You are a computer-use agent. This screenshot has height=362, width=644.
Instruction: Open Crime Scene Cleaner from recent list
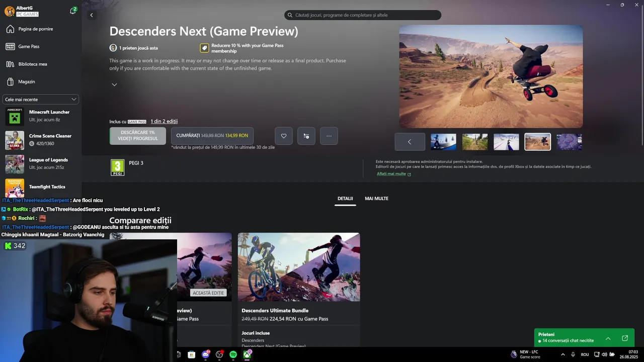pyautogui.click(x=41, y=140)
